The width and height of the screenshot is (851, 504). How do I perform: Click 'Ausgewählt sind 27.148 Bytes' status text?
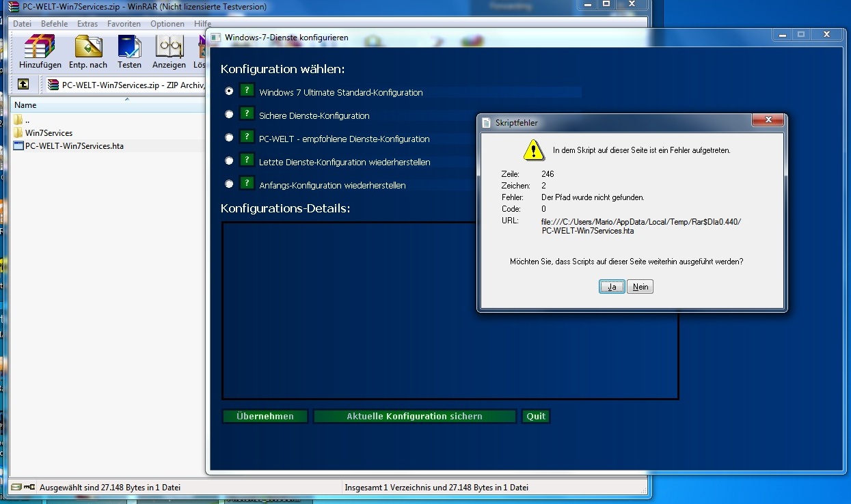click(x=110, y=488)
